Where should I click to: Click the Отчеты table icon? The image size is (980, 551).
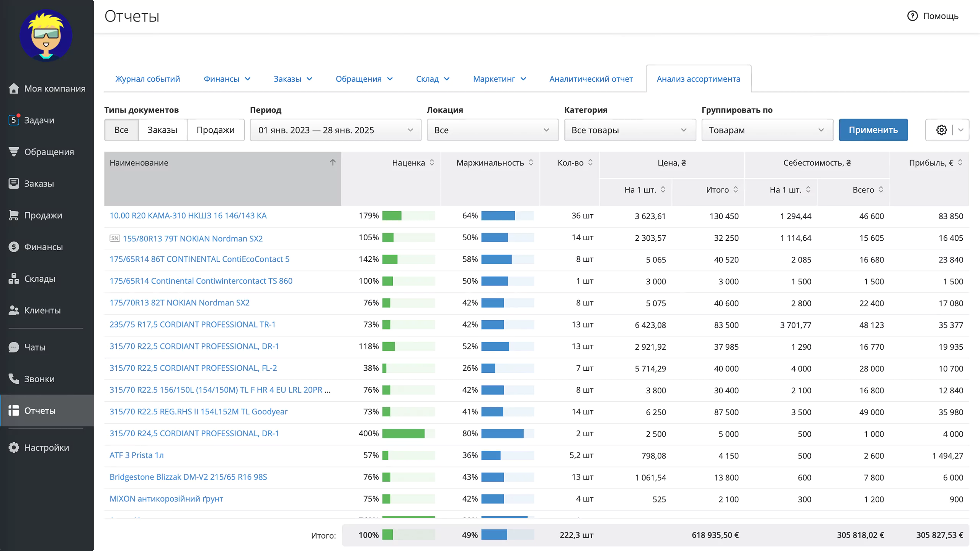14,411
